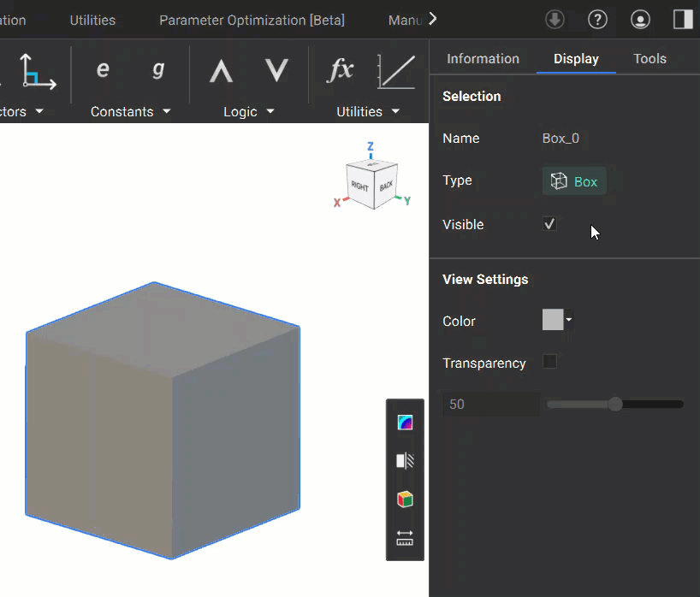The image size is (700, 597).
Task: Click the BACK face of the view cube
Action: pos(386,185)
